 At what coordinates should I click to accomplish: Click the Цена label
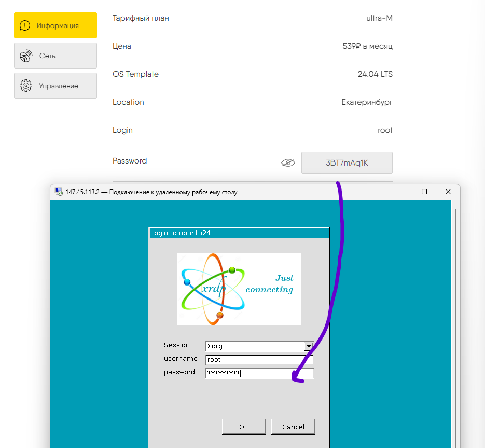point(122,46)
